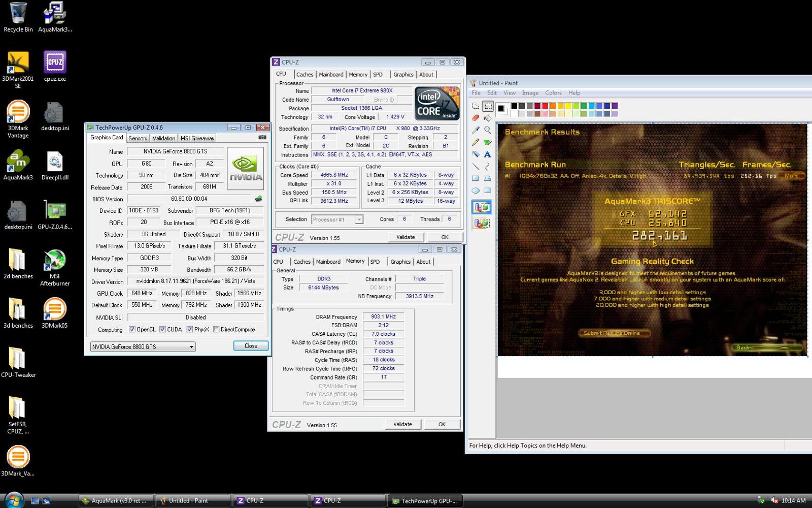
Task: Open the Processor #1 selection dropdown
Action: [x=337, y=219]
